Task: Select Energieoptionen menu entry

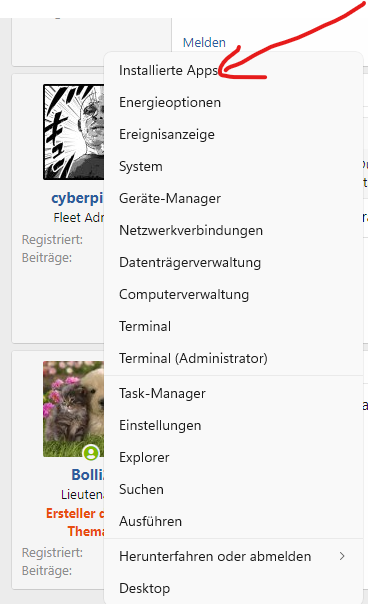Action: pyautogui.click(x=233, y=102)
